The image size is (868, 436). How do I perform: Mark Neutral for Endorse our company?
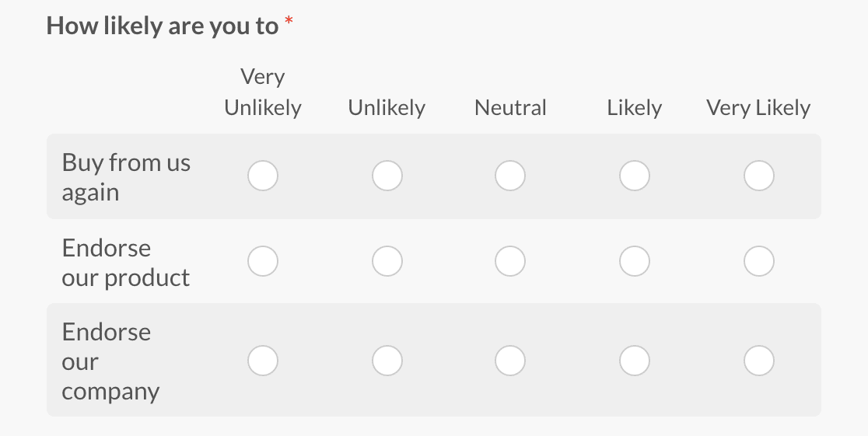[510, 361]
